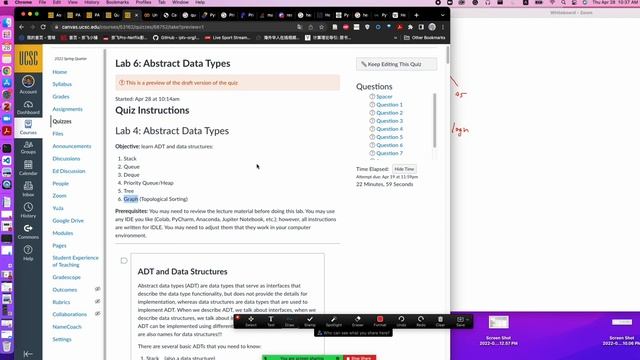Open GitHub bookmark in bookmarks bar
The image size is (640, 360).
click(x=176, y=38)
